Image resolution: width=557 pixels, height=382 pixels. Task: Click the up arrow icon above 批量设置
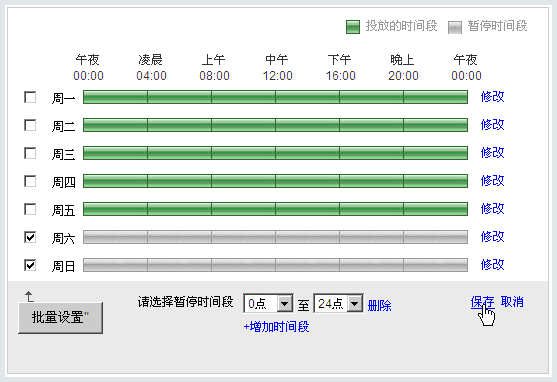(29, 296)
